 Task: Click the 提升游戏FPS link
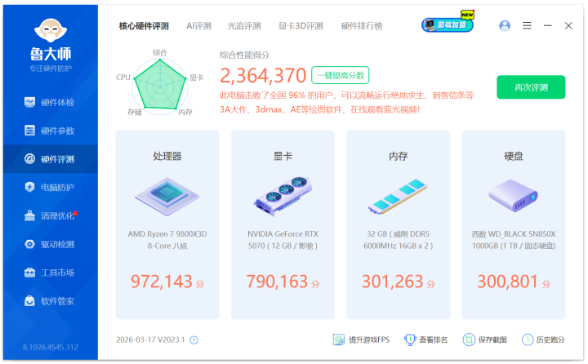click(x=361, y=340)
